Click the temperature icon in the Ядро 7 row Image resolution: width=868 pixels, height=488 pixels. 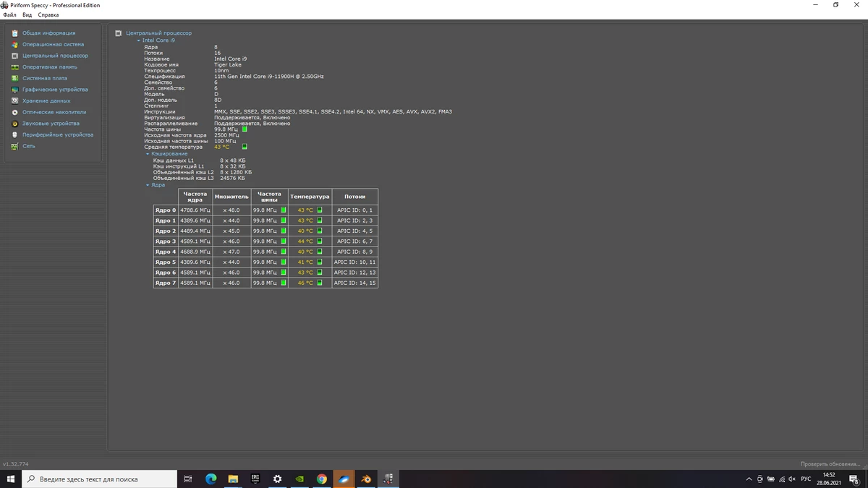pos(320,283)
